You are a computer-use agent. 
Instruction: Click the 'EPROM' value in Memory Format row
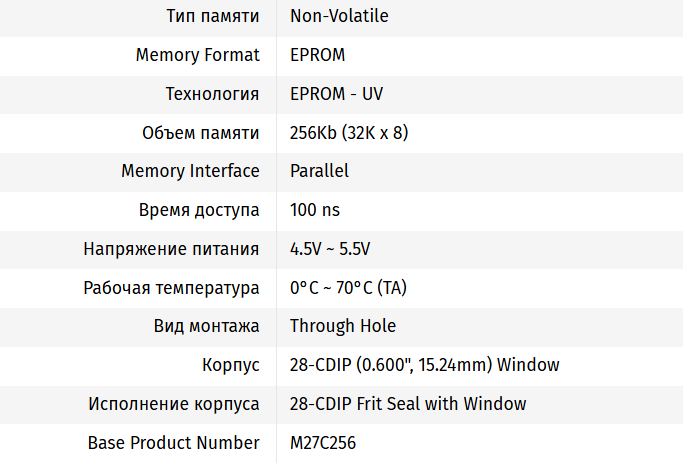tap(317, 55)
